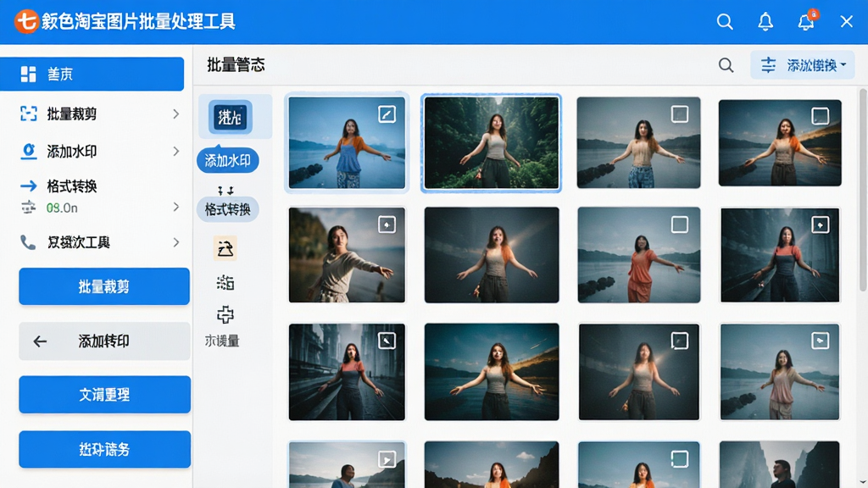Click the light 格式转换 pill in the tool strip
This screenshot has width=868, height=488.
coord(227,209)
